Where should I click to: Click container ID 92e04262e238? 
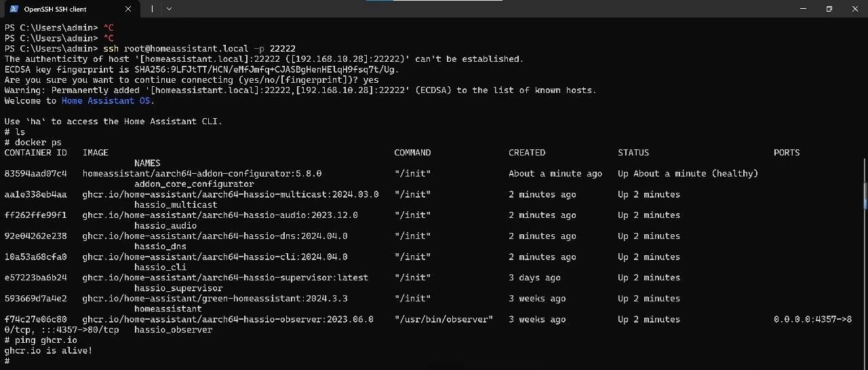(35, 236)
